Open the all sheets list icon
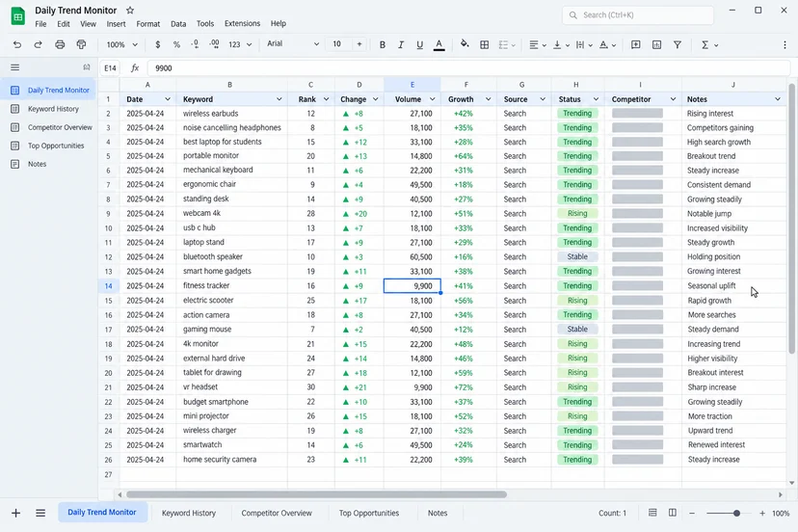This screenshot has height=532, width=798. click(40, 513)
